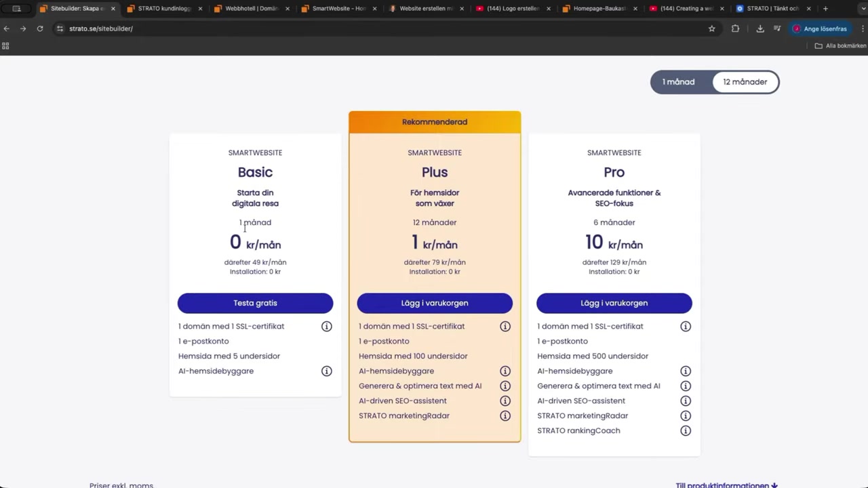Open info icon beside Plus STRATO marketingRadar

(505, 415)
